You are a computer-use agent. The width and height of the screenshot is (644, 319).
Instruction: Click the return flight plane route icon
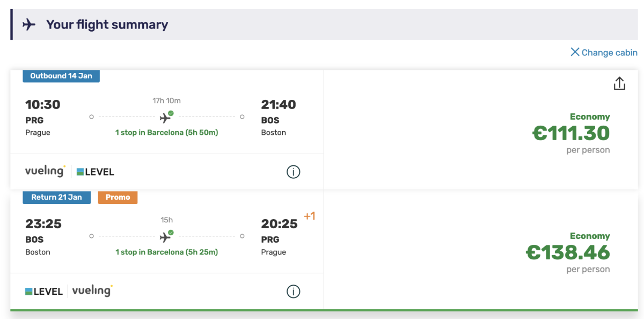(166, 236)
